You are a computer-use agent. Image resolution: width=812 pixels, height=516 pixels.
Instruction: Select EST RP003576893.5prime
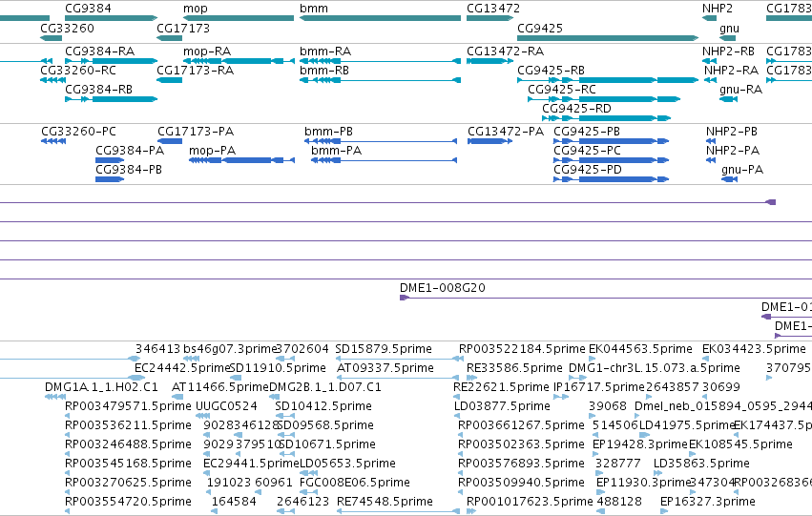pyautogui.click(x=461, y=474)
